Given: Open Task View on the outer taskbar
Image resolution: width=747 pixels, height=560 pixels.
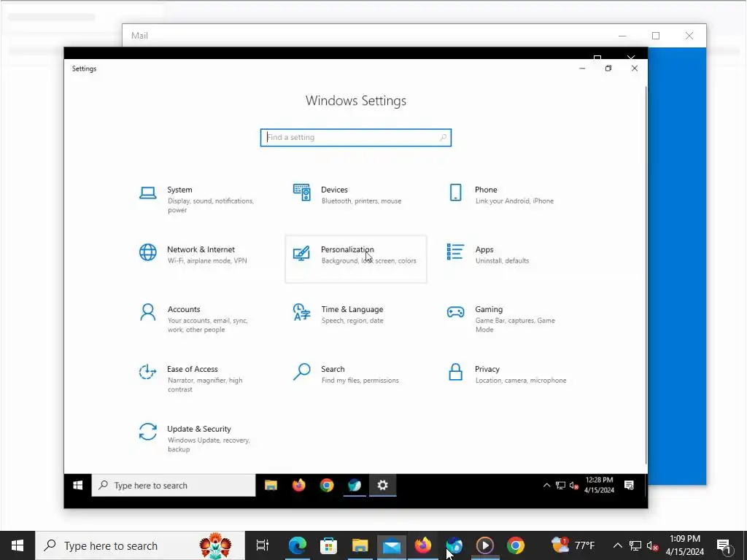Looking at the screenshot, I should [263, 545].
